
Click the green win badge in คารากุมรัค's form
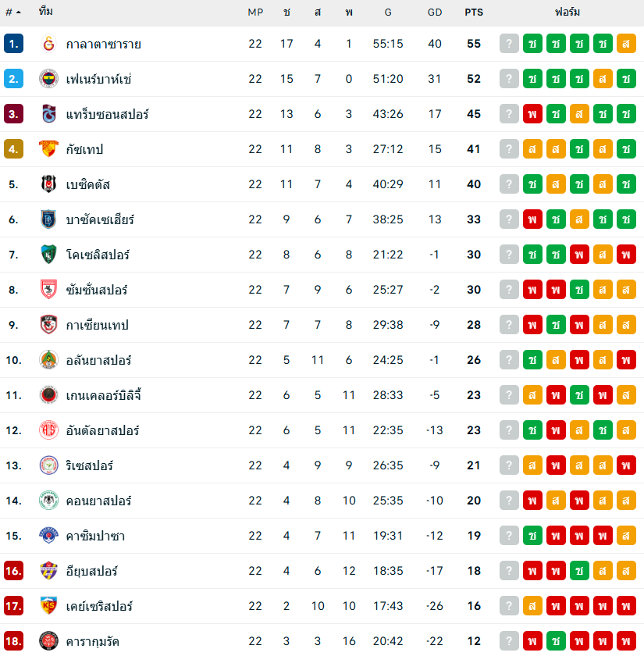(556, 641)
